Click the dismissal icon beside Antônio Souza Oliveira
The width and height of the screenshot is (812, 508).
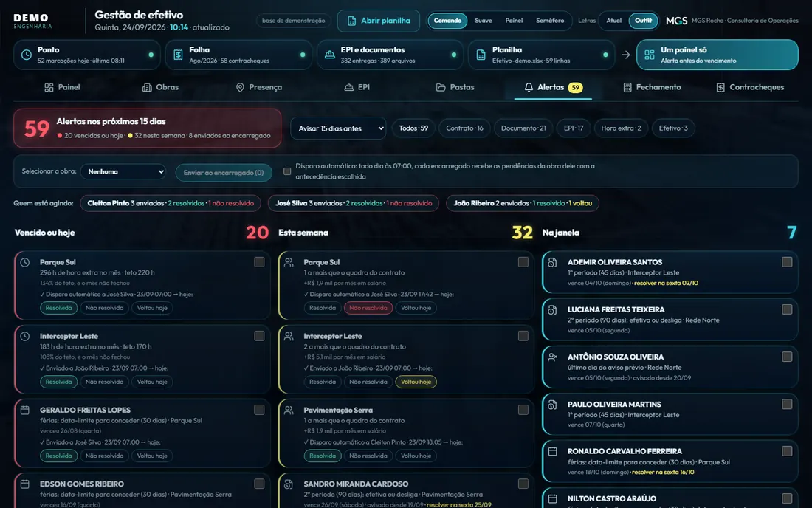tap(553, 357)
